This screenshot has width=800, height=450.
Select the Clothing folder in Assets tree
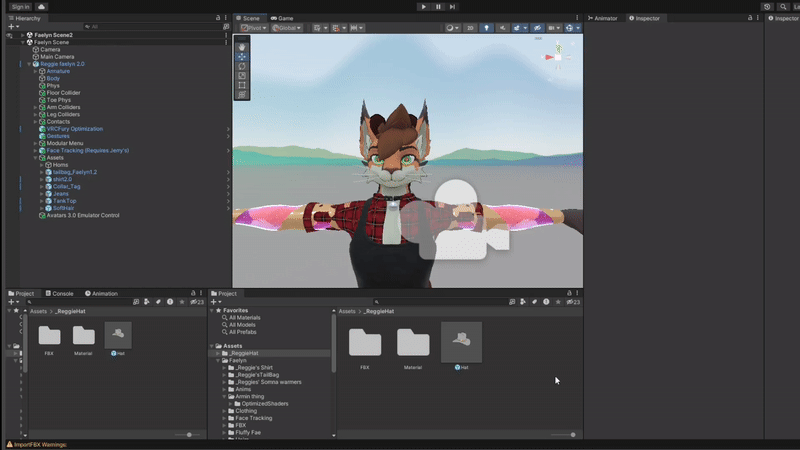click(x=246, y=411)
